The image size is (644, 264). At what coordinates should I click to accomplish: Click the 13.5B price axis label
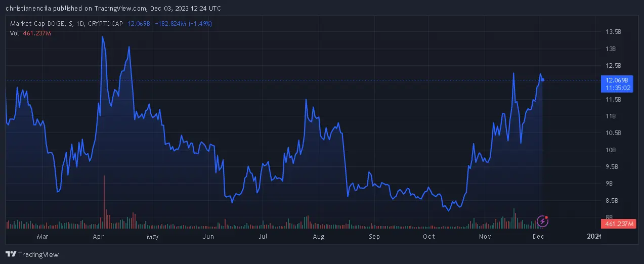pyautogui.click(x=613, y=32)
